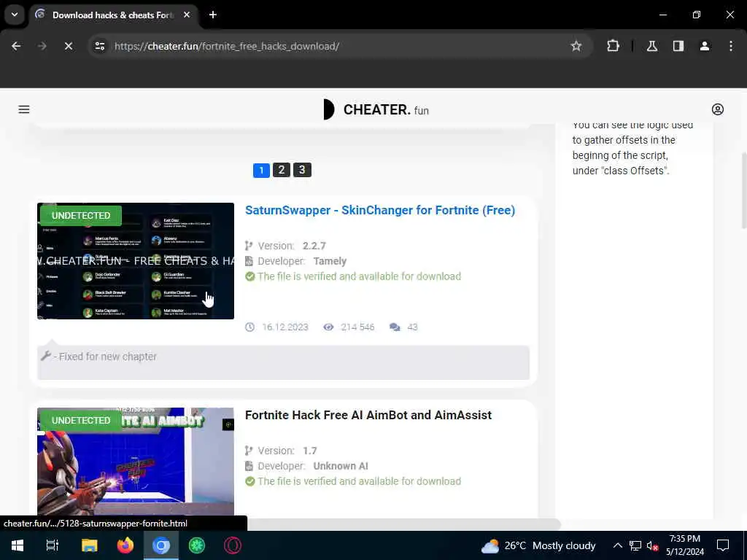Expand the tab search dropdown arrow
The width and height of the screenshot is (747, 560).
[x=15, y=15]
